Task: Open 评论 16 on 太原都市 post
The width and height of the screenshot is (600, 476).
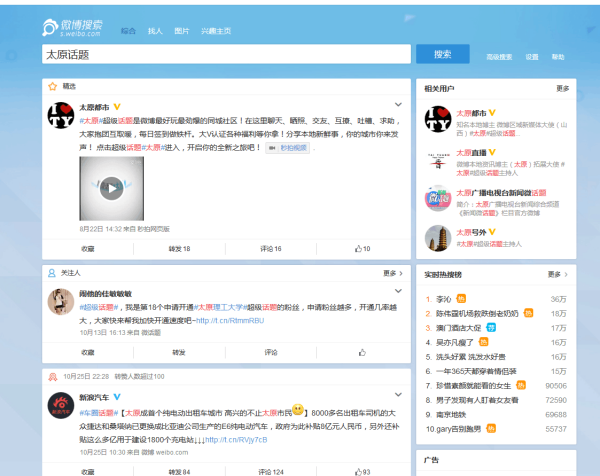Action: click(271, 249)
